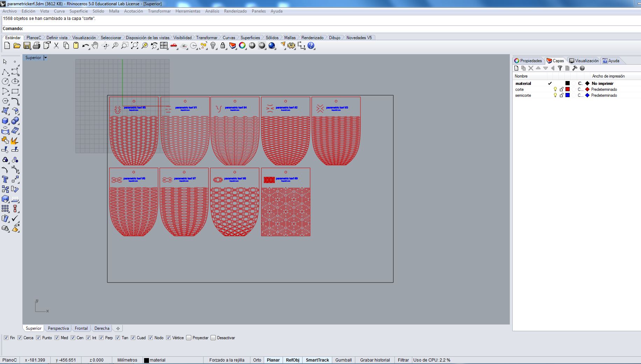Switch to the Sólidos toolbar tab
Screen dimensions: 641x364
[x=272, y=38]
